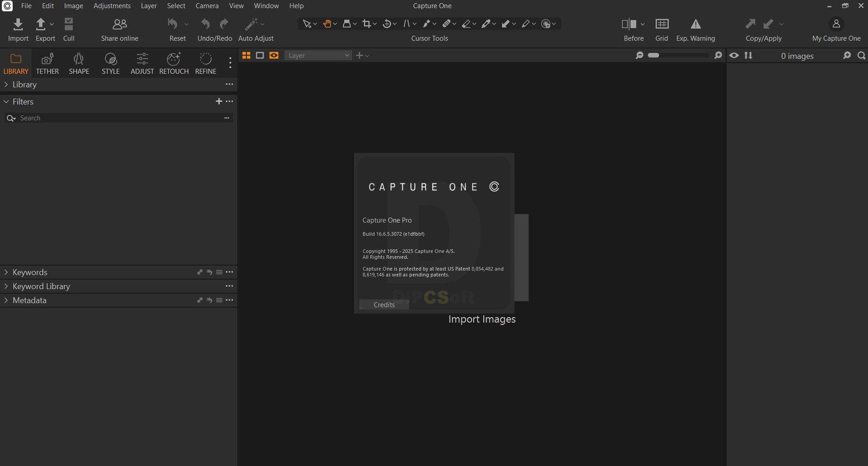Click the viewer zoom-out magnifier icon
Screen dimensions: 868x466
[639, 55]
